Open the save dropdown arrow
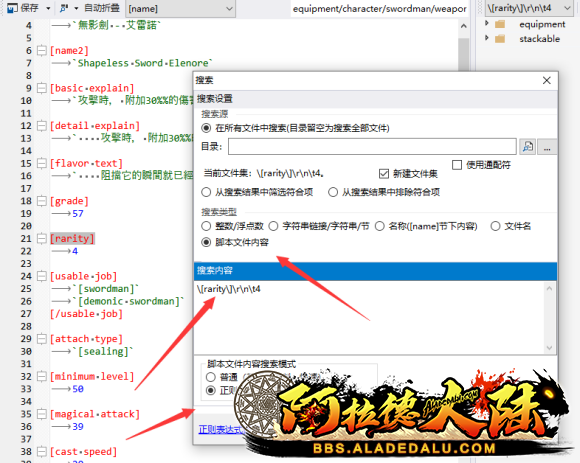580x463 pixels. [x=48, y=8]
